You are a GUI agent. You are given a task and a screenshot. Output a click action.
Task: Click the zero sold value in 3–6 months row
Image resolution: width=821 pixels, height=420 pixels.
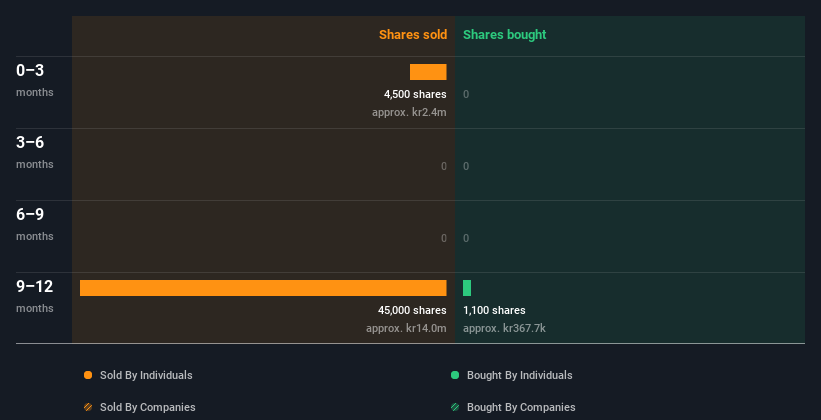(444, 167)
